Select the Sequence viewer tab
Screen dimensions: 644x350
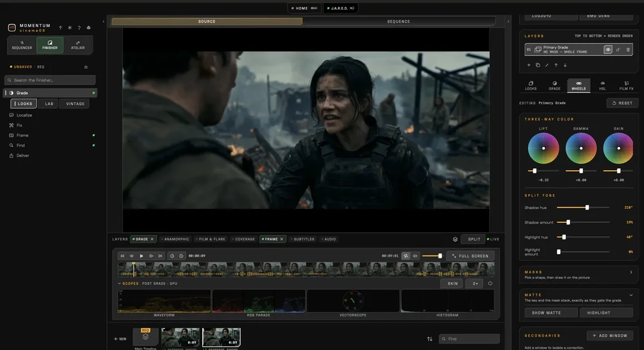pyautogui.click(x=399, y=21)
